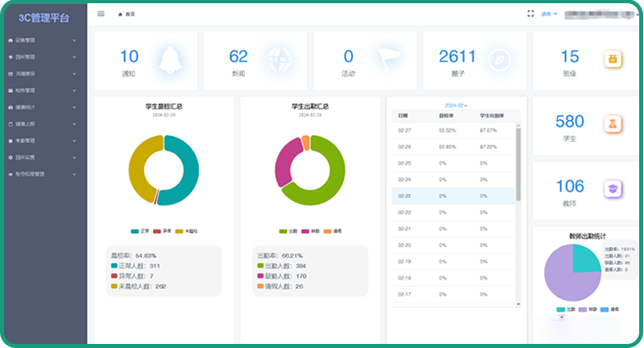The width and height of the screenshot is (644, 348).
Task: Click the 3C管理平台 logo title
Action: coord(43,16)
